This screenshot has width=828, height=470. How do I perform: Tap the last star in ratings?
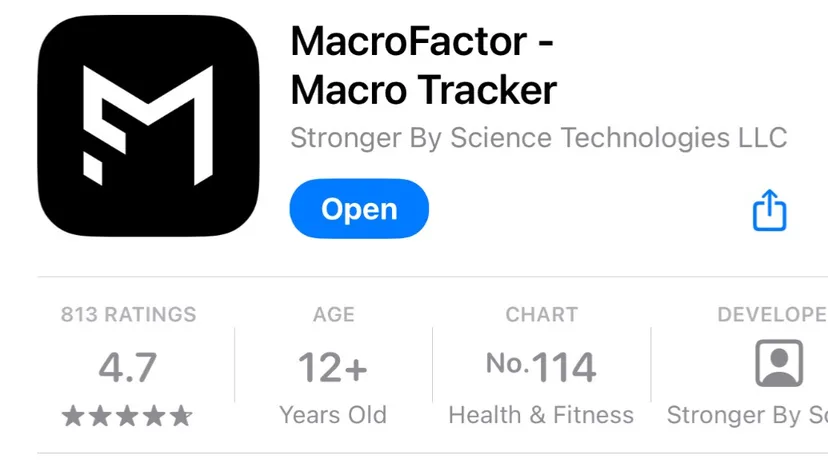click(x=181, y=416)
